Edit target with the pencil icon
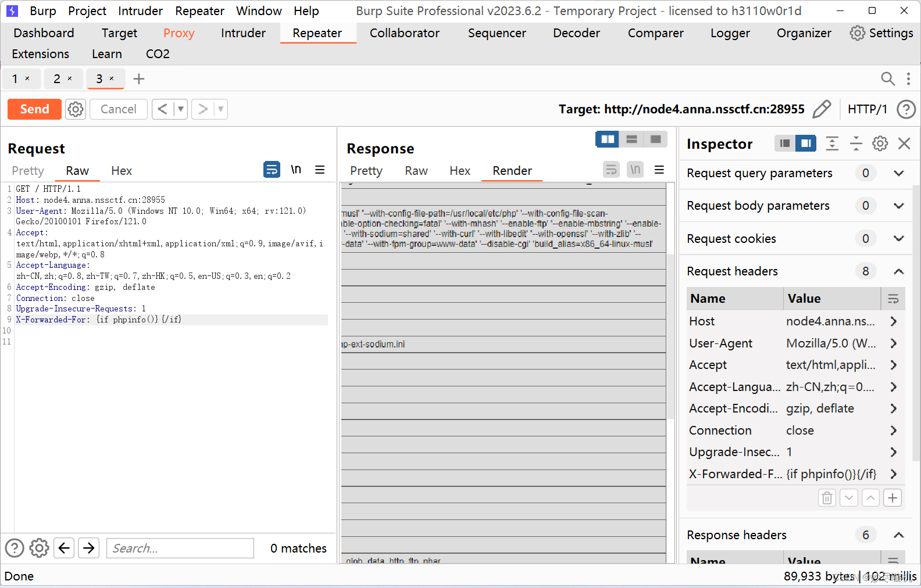The image size is (921, 588). [822, 109]
